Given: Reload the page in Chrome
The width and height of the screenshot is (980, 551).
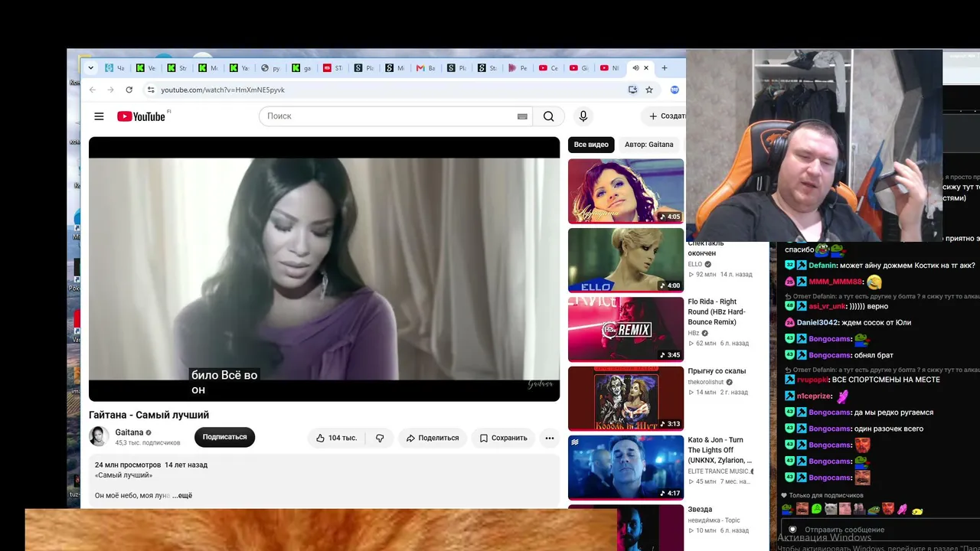Looking at the screenshot, I should 129,90.
